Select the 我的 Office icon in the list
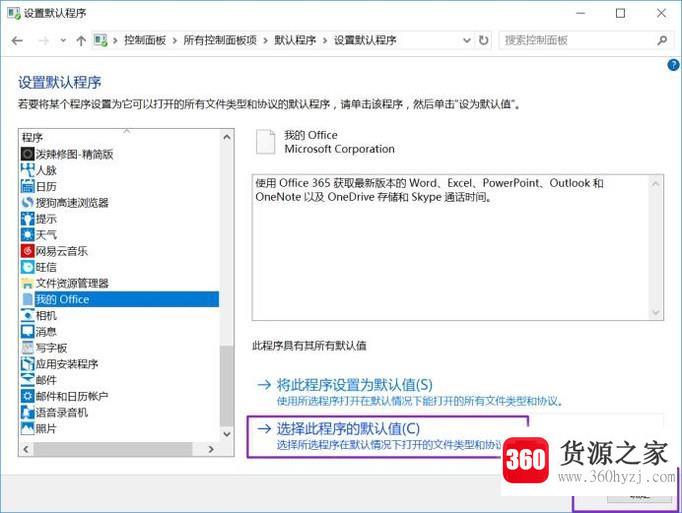Viewport: 682px width, 513px height. coord(27,299)
